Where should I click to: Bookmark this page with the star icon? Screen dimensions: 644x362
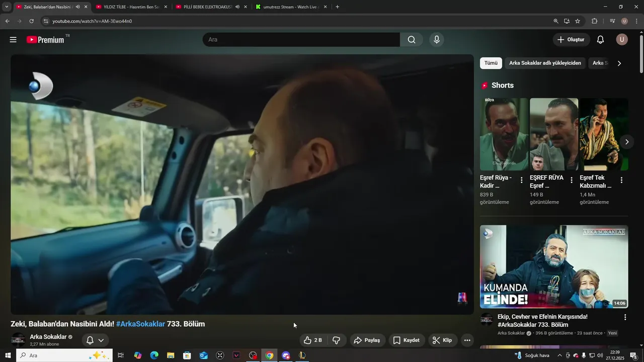click(x=578, y=21)
